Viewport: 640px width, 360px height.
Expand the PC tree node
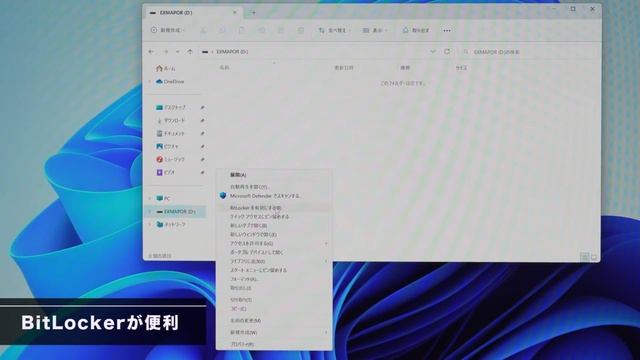[x=150, y=199]
